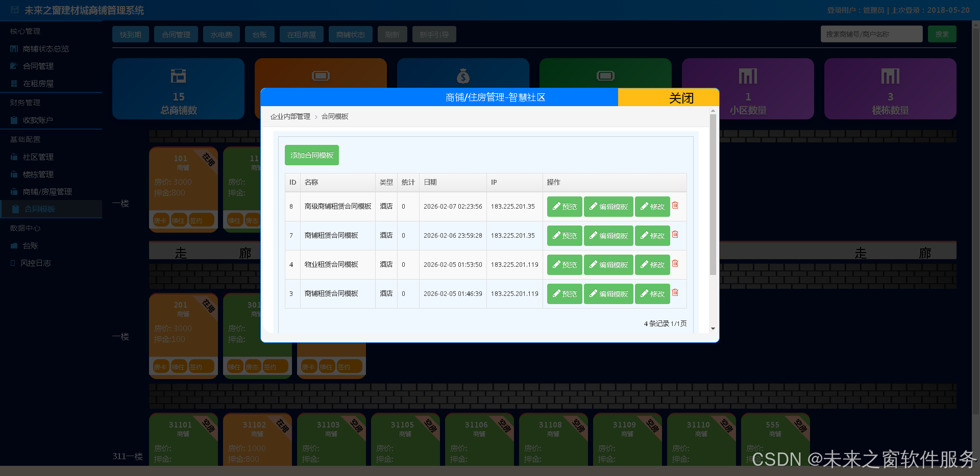This screenshot has height=476, width=980.
Task: Close the dialog with 关闭 button
Action: coord(681,98)
